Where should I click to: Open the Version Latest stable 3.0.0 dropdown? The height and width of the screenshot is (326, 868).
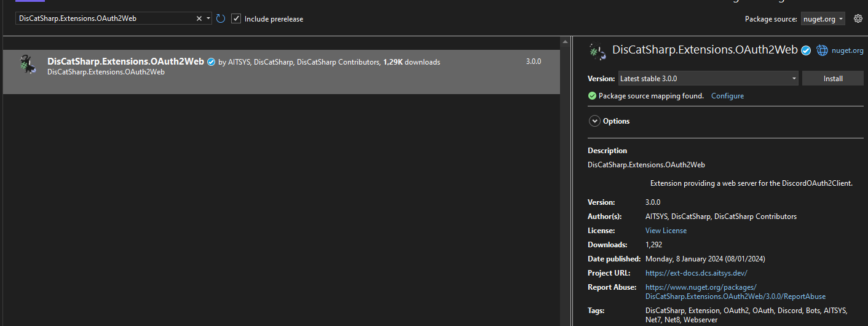[x=708, y=79]
